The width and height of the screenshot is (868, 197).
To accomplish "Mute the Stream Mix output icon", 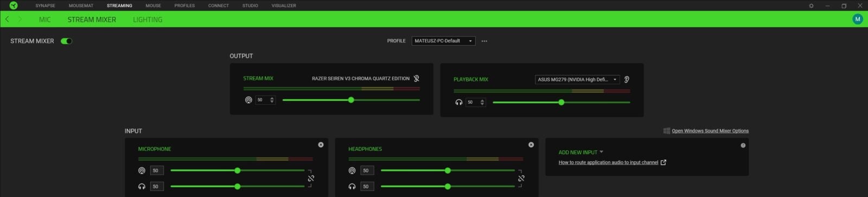I will (x=416, y=78).
